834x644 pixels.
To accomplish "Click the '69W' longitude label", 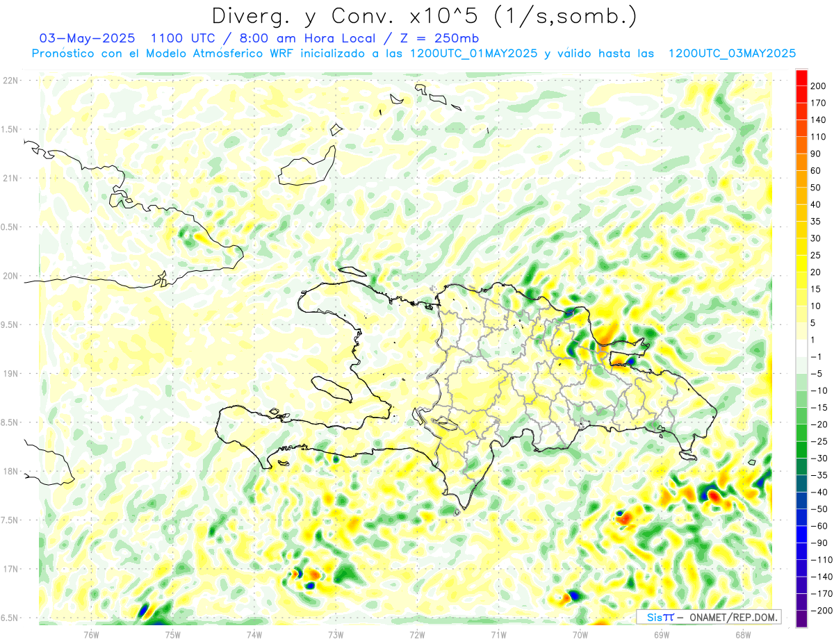I will 661,634.
